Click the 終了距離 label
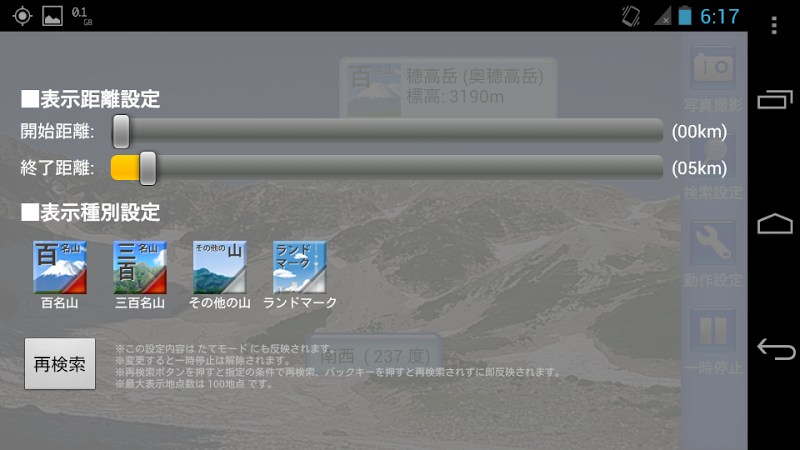 (57, 168)
